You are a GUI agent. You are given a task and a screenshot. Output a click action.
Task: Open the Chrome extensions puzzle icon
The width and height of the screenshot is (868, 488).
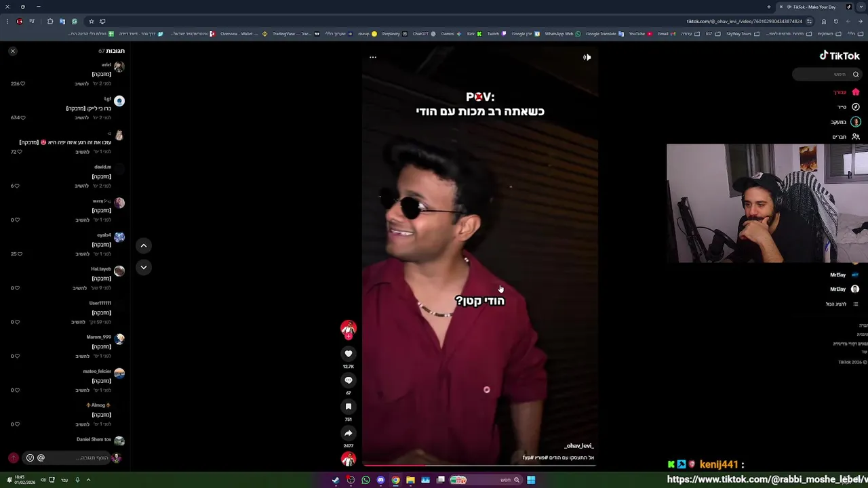(x=50, y=21)
